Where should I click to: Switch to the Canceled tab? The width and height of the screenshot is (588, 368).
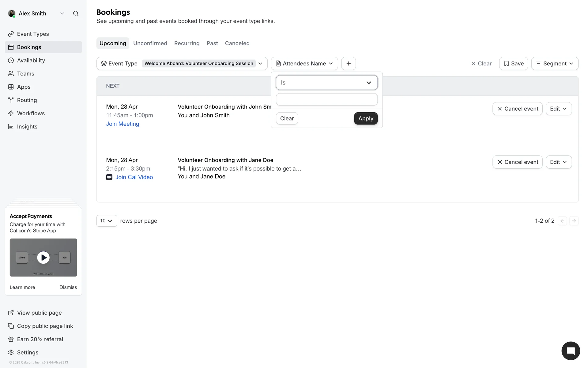pyautogui.click(x=237, y=43)
